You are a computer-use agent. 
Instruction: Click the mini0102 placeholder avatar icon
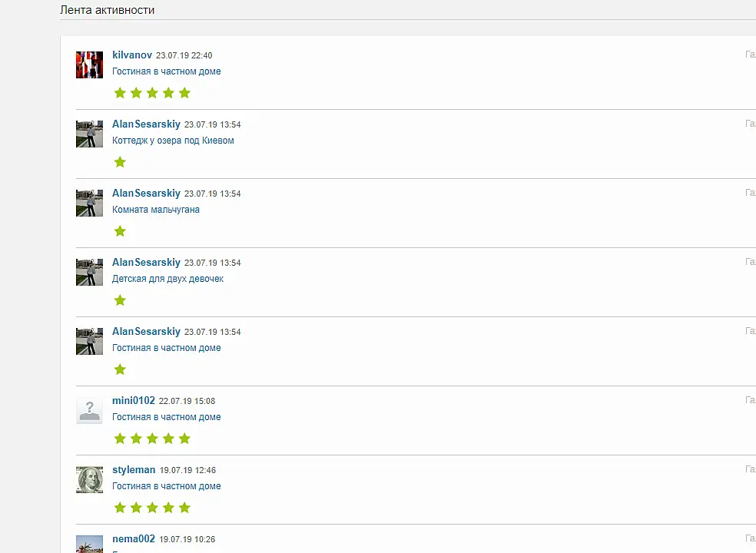[89, 410]
